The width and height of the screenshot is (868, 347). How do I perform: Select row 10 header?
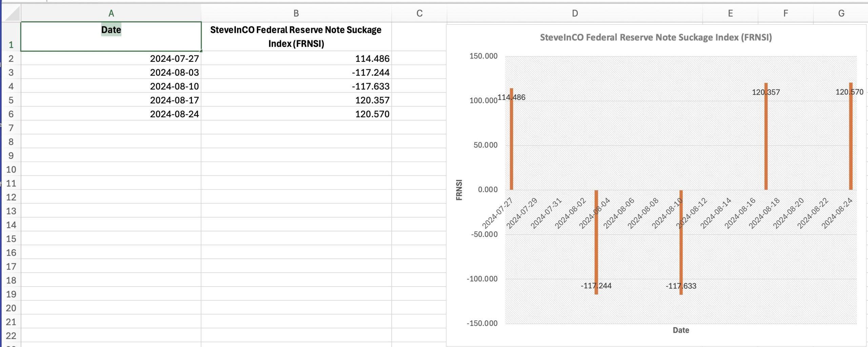tap(11, 169)
